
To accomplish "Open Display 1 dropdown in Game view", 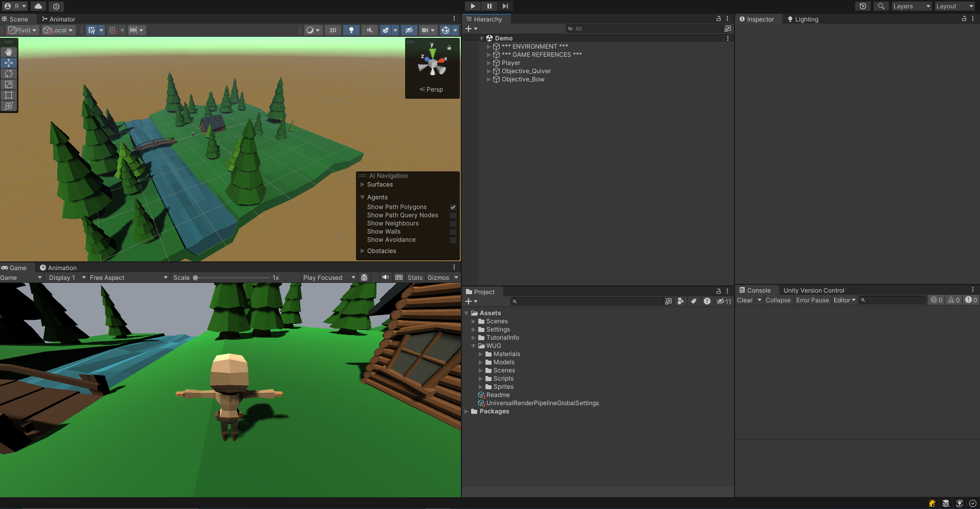I will pyautogui.click(x=66, y=278).
